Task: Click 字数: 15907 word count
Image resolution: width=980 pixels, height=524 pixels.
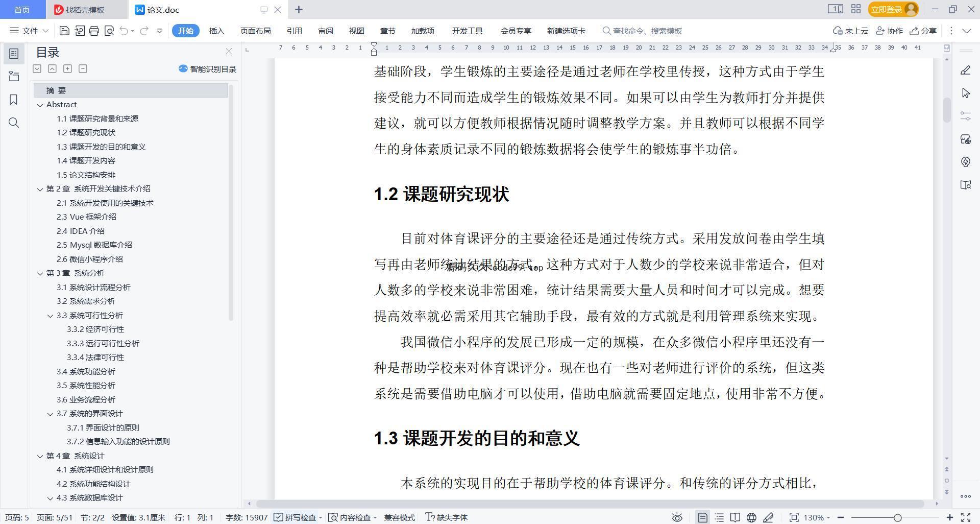Action: tap(247, 517)
